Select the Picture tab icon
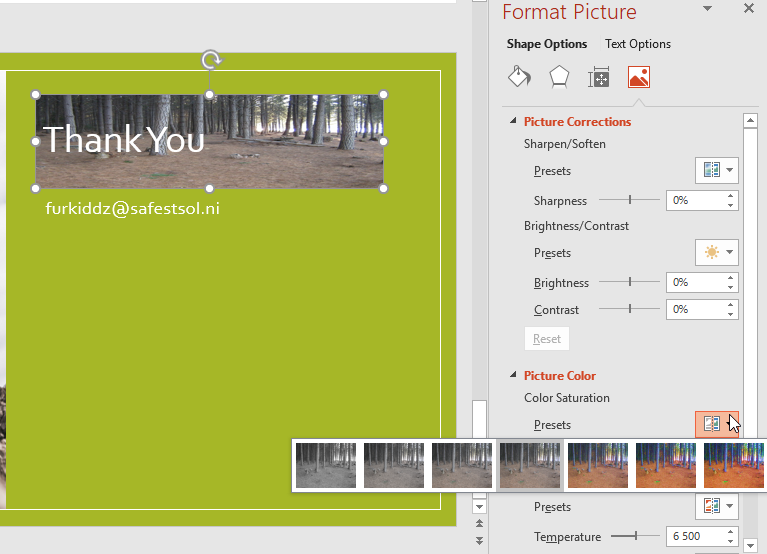 coord(639,77)
